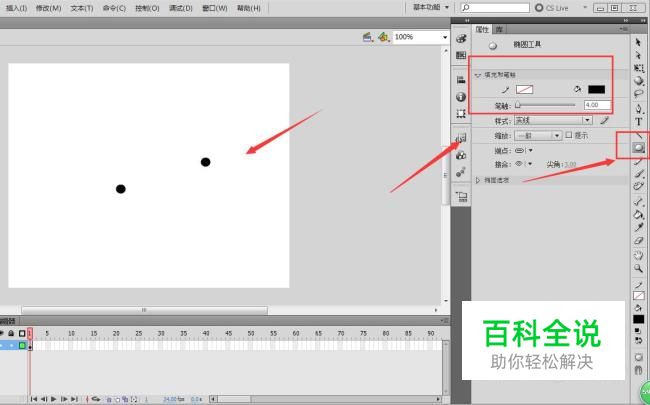The width and height of the screenshot is (650, 405).
Task: Select the Selection arrow tool
Action: tap(638, 42)
